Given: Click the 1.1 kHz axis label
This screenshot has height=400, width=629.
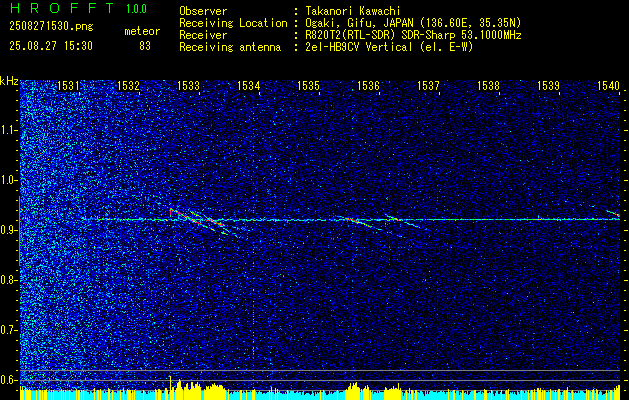Looking at the screenshot, I should coord(9,131).
